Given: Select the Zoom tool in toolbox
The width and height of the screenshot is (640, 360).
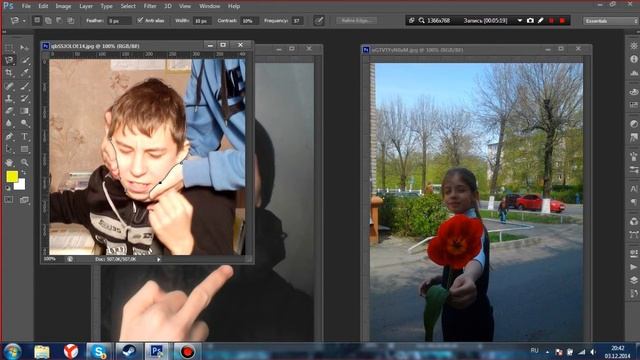Looking at the screenshot, I should click(24, 162).
